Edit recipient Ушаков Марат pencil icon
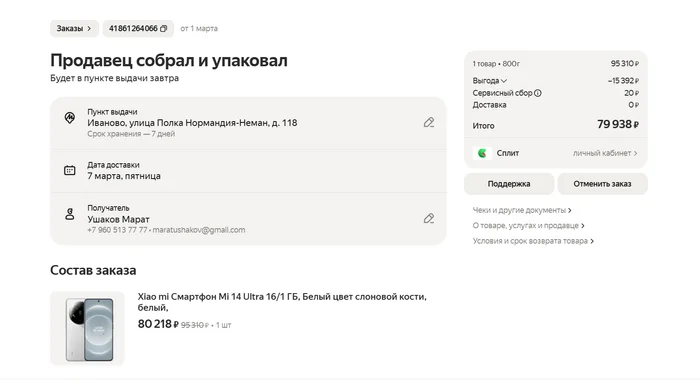Image resolution: width=700 pixels, height=384 pixels. (x=429, y=218)
